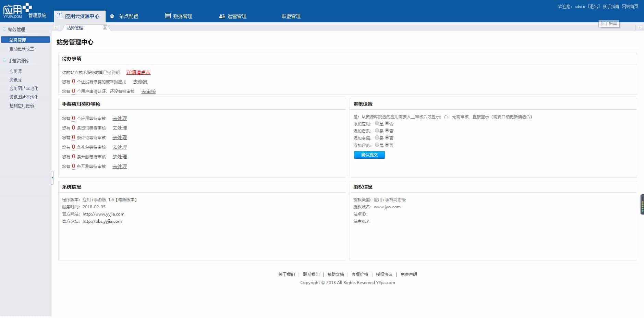Open 资讯源 in the sidebar
The image size is (644, 318).
click(x=15, y=80)
